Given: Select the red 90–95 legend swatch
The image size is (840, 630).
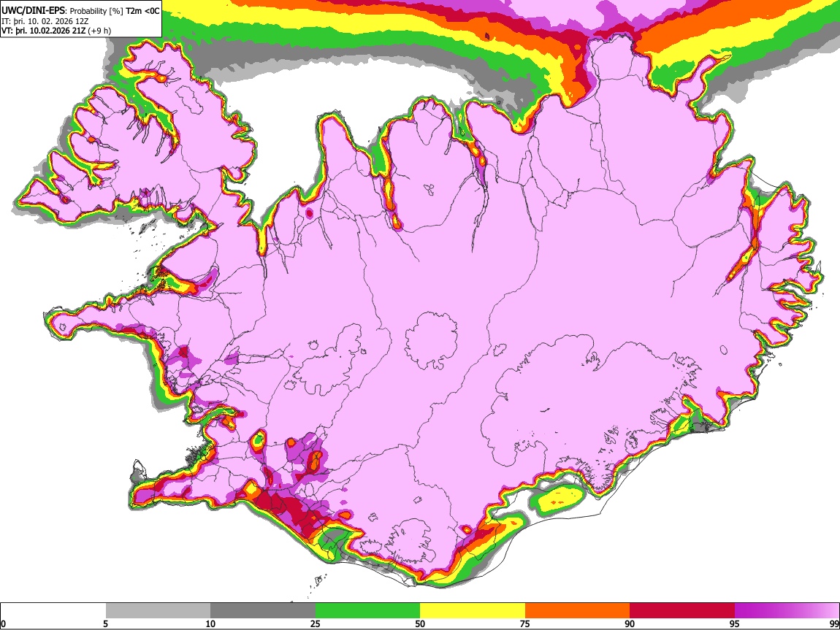Looking at the screenshot, I should pyautogui.click(x=682, y=611).
